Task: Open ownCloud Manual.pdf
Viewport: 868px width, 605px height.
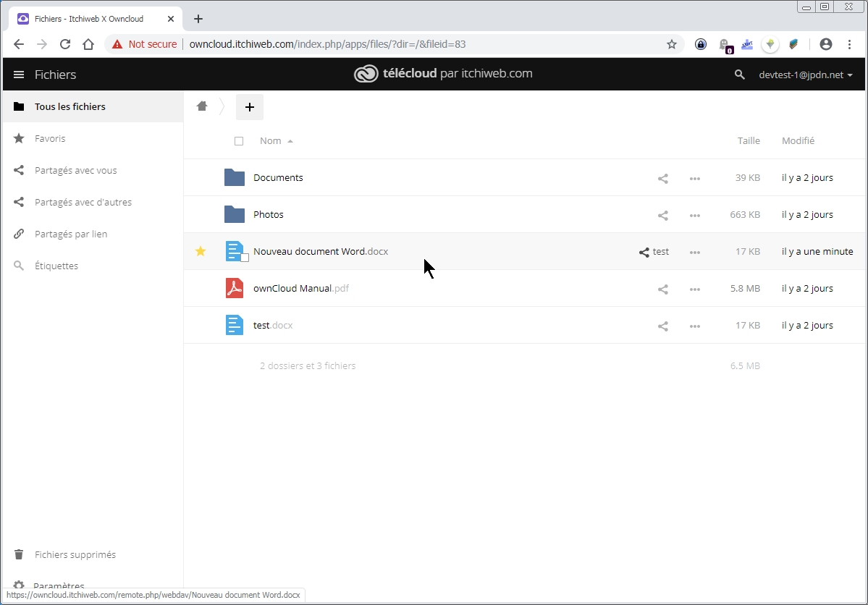Action: [x=300, y=288]
